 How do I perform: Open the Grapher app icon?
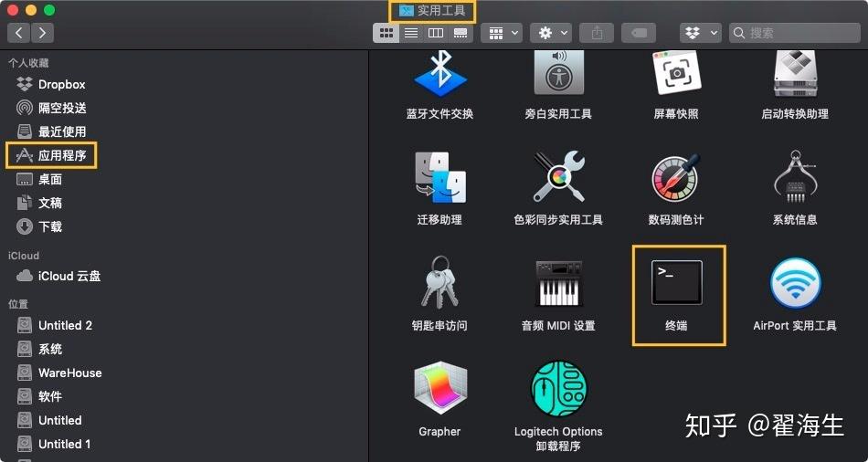(440, 388)
